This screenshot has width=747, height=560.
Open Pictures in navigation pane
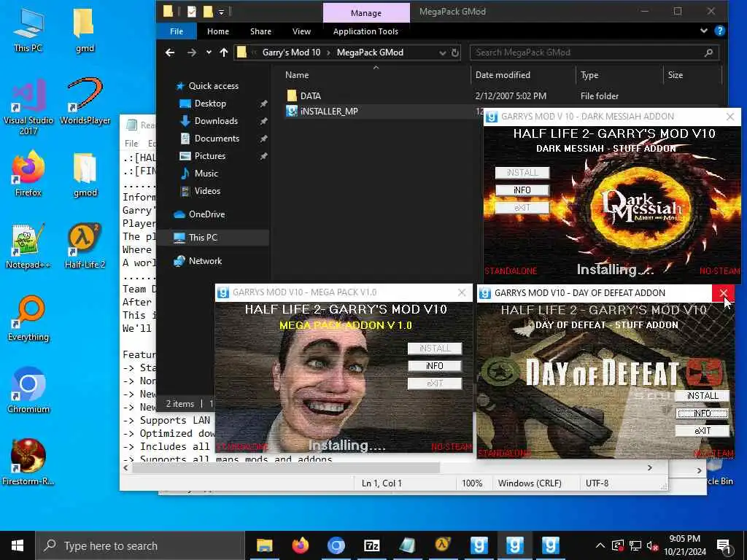point(209,156)
